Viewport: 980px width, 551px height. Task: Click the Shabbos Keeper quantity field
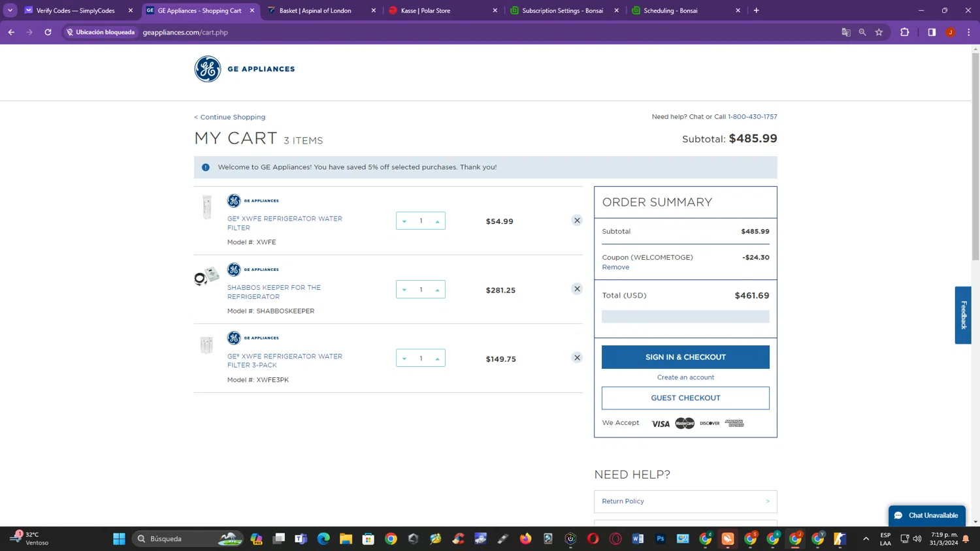pyautogui.click(x=421, y=289)
